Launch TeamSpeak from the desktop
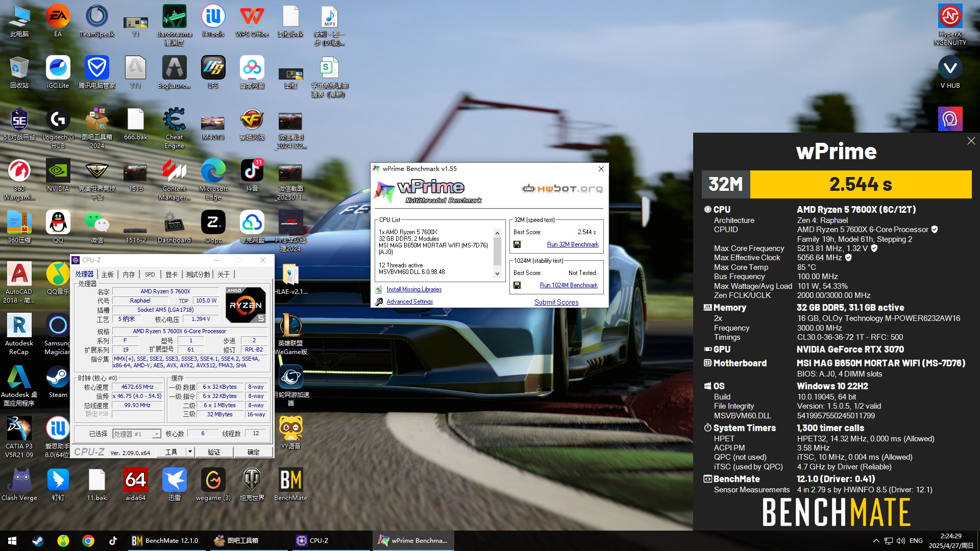 (96, 21)
